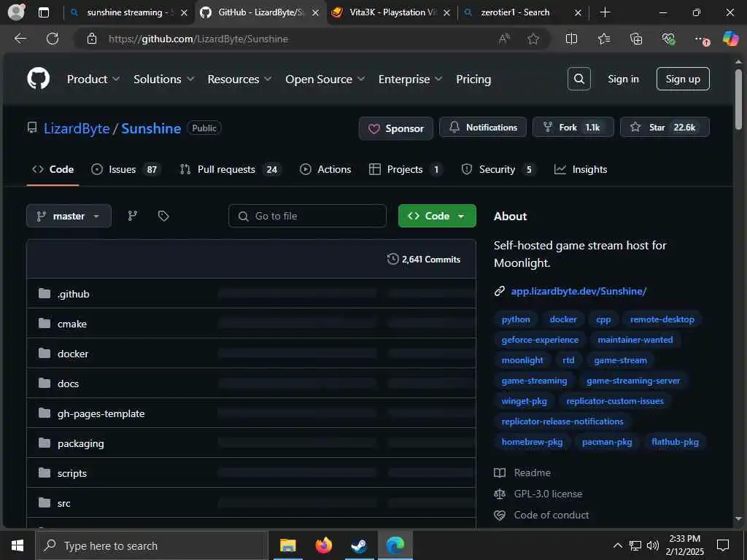View repository branches icon
This screenshot has height=560, width=747.
pyautogui.click(x=133, y=216)
